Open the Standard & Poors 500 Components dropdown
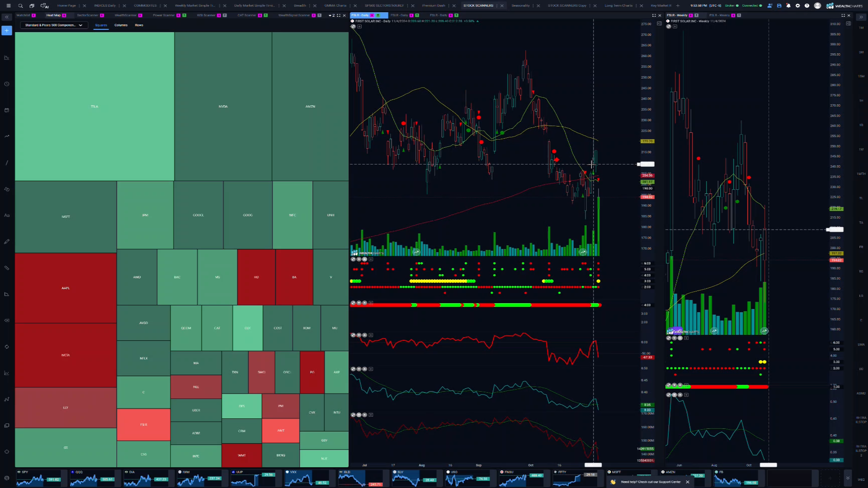This screenshot has height=488, width=868. [x=54, y=25]
